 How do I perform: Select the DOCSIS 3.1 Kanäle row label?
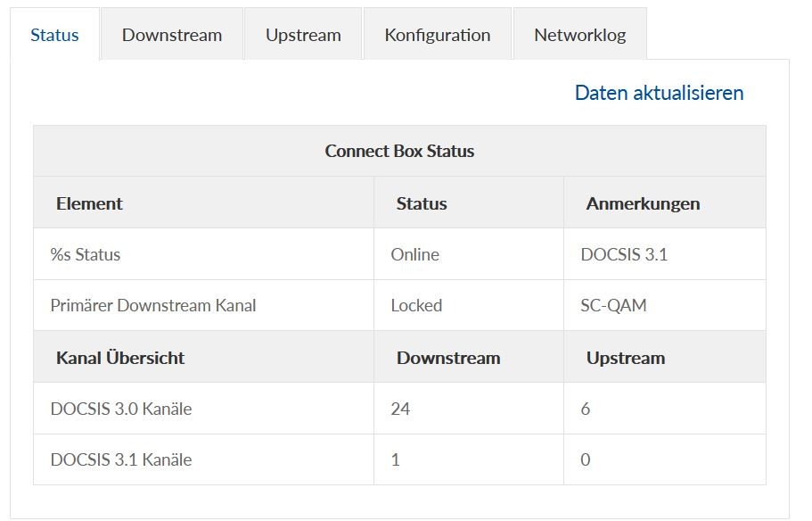click(121, 459)
